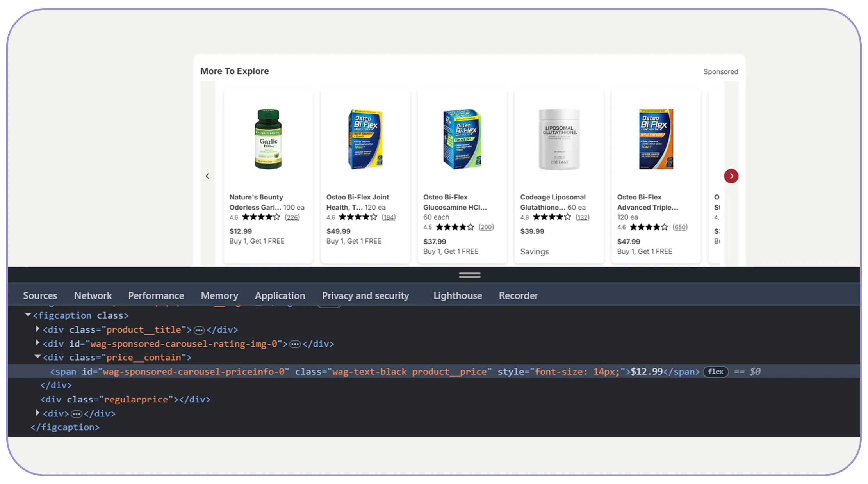
Task: Click the previous carousel arrow
Action: coord(208,176)
